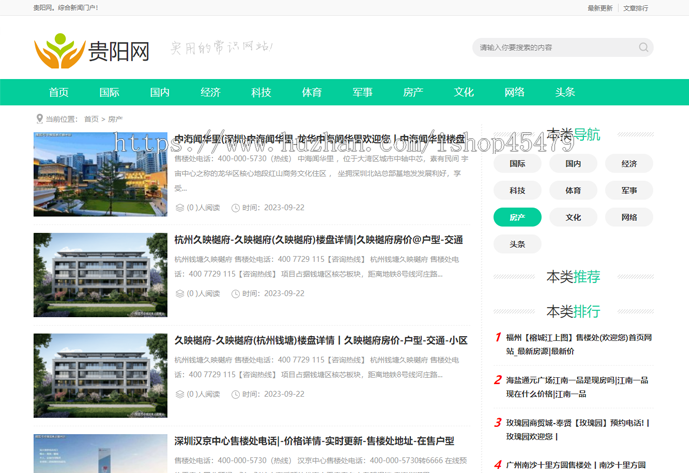Image resolution: width=689 pixels, height=473 pixels.
Task: Select the 网络 sidebar category pill
Action: pyautogui.click(x=629, y=217)
